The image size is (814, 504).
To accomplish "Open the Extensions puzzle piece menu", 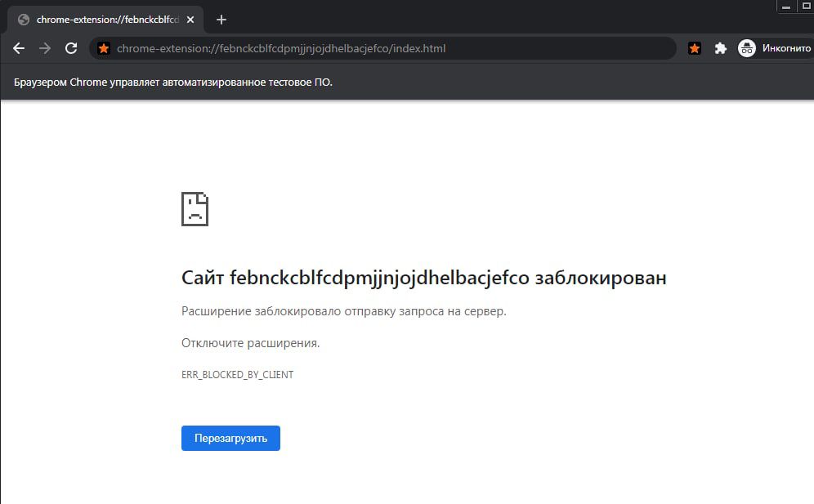I will 720,48.
